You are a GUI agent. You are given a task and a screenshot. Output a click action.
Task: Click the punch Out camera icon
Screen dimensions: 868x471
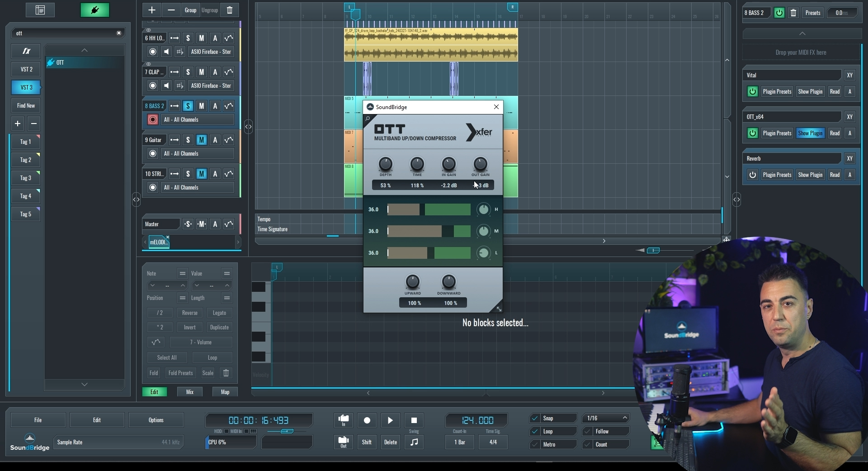(x=344, y=442)
